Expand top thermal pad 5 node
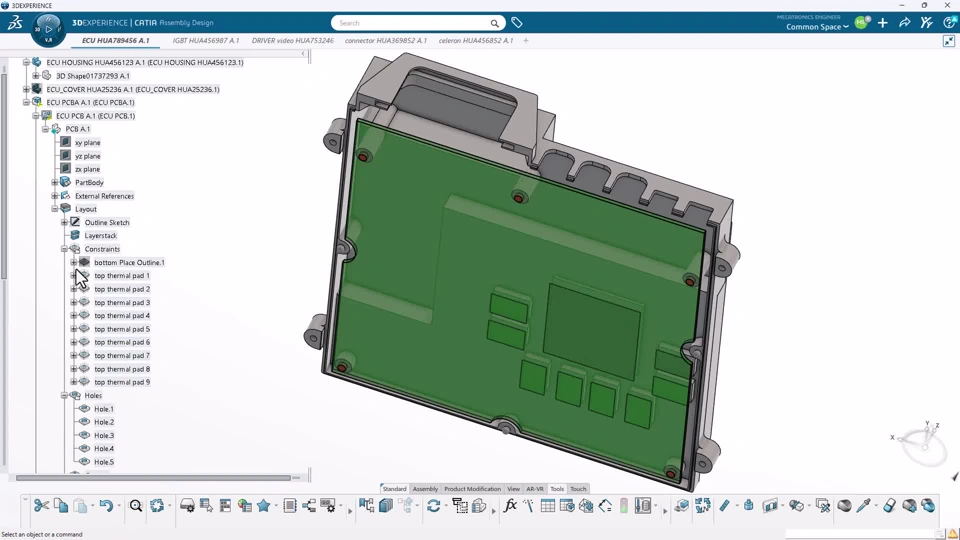This screenshot has height=540, width=960. 73,329
